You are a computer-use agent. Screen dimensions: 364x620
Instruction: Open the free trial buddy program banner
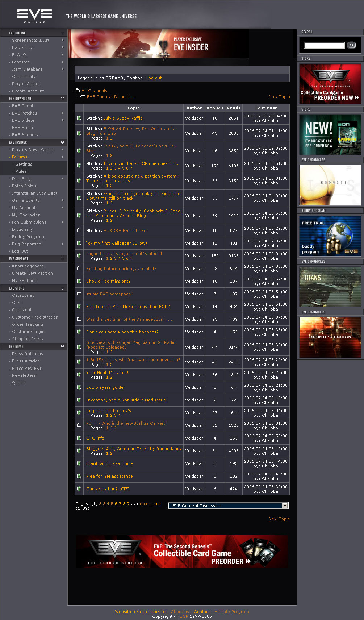[x=330, y=236]
